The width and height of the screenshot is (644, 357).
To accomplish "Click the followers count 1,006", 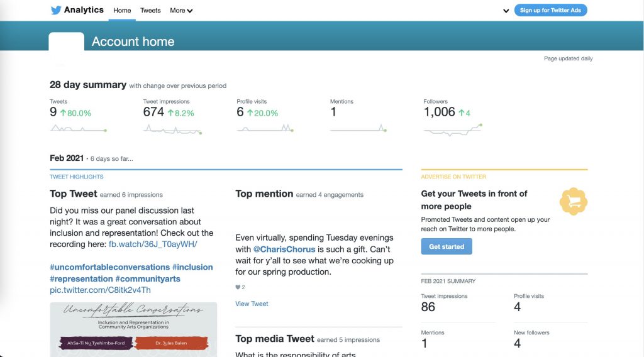I will pos(439,112).
